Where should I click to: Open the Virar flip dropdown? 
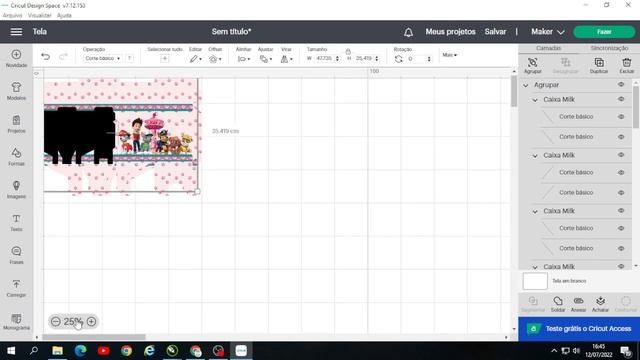(x=286, y=59)
